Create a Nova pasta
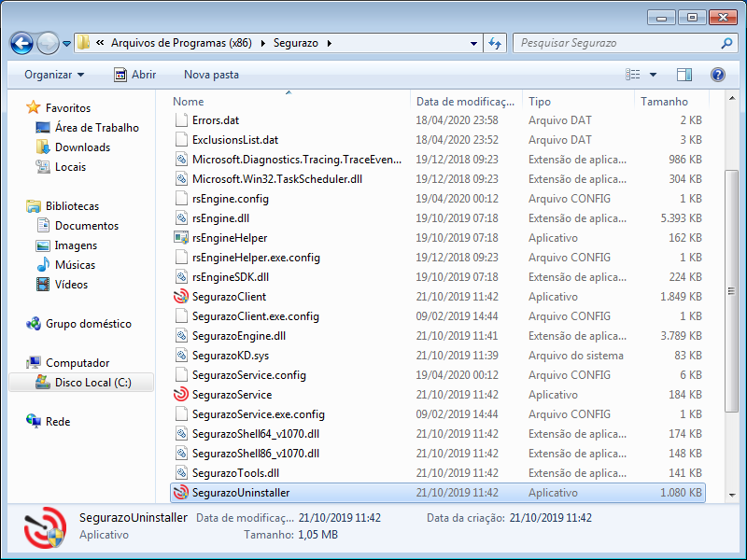 (x=211, y=75)
